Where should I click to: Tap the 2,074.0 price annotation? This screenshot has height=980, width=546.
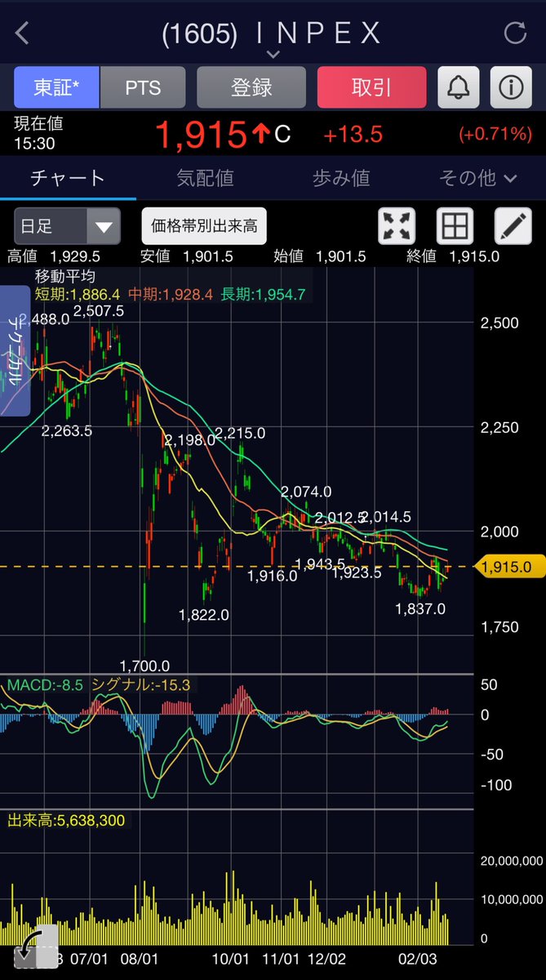(x=306, y=492)
